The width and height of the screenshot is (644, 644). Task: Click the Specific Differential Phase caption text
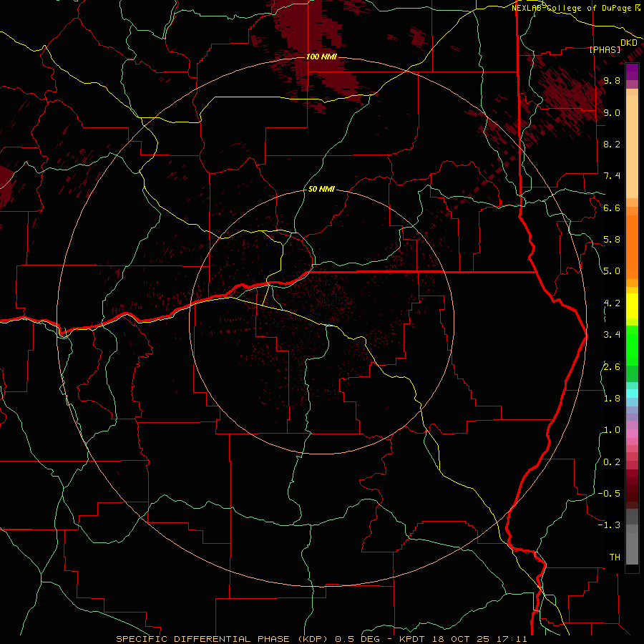(x=321, y=639)
